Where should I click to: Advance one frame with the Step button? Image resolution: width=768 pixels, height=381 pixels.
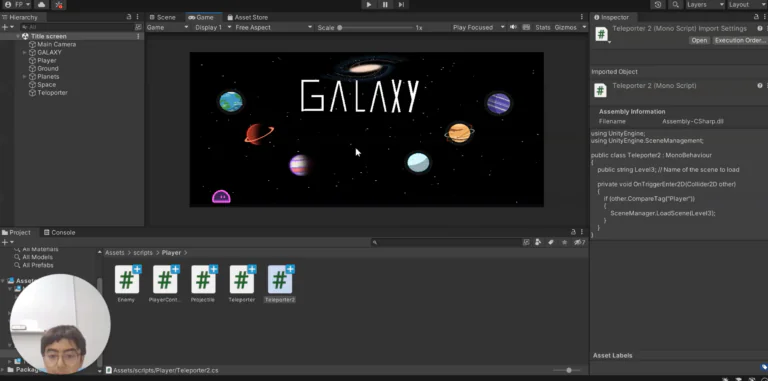[x=402, y=5]
